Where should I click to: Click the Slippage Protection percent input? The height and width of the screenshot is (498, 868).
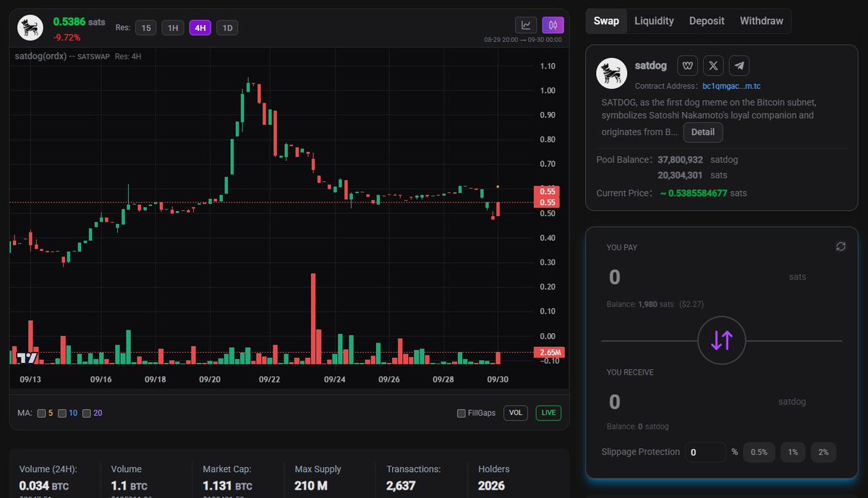705,452
